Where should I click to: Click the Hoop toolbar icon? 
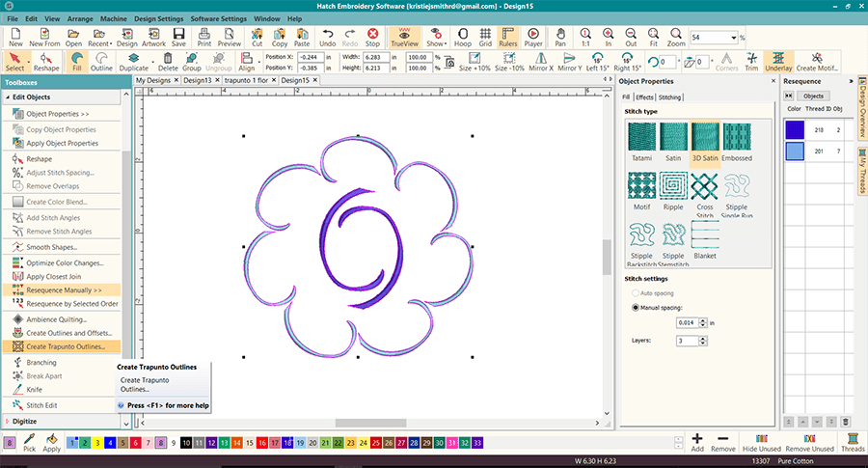(463, 38)
